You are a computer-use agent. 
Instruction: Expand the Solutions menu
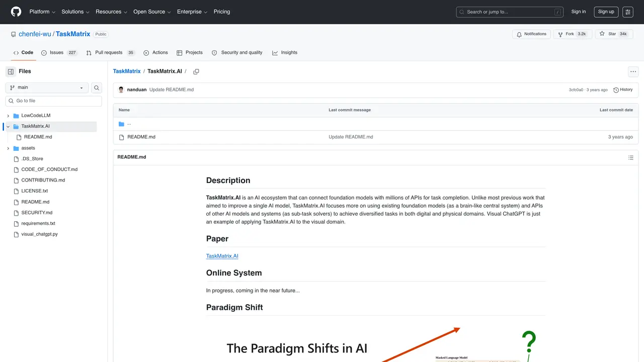click(x=75, y=12)
